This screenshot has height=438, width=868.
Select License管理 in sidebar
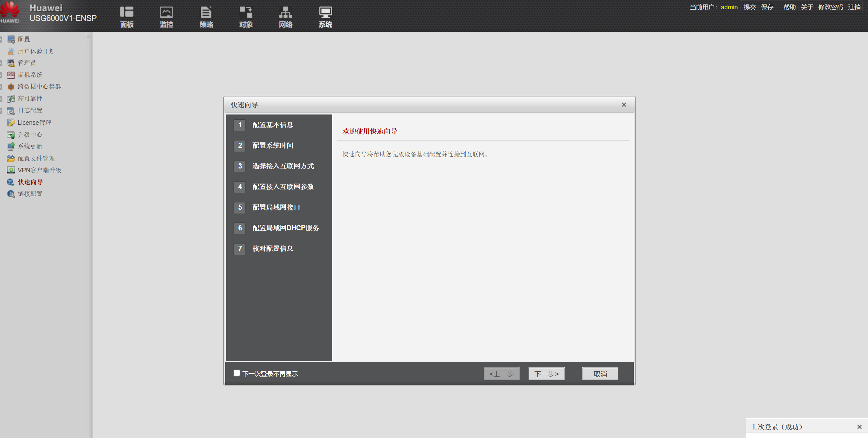coord(34,123)
